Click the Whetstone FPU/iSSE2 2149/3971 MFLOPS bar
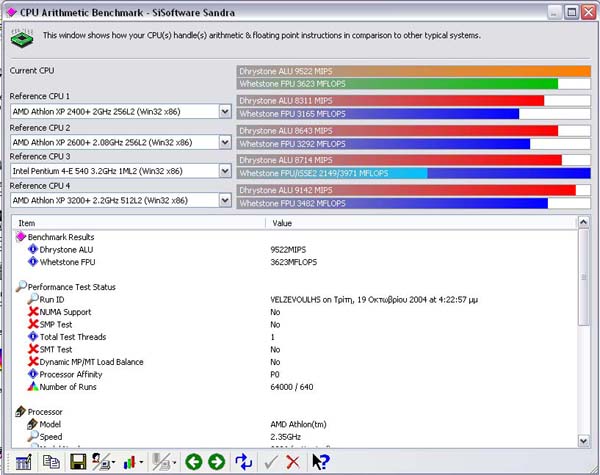Image resolution: width=600 pixels, height=475 pixels. (x=414, y=173)
